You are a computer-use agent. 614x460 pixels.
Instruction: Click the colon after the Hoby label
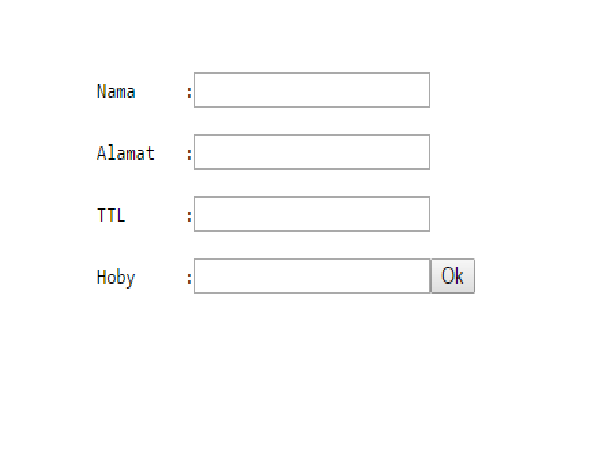coord(189,279)
